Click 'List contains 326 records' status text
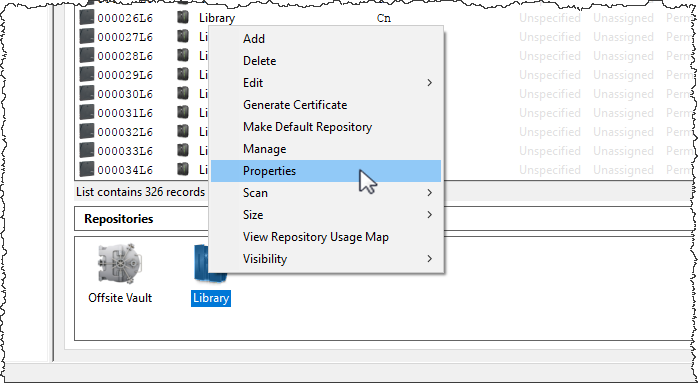The height and width of the screenshot is (383, 698). point(141,192)
